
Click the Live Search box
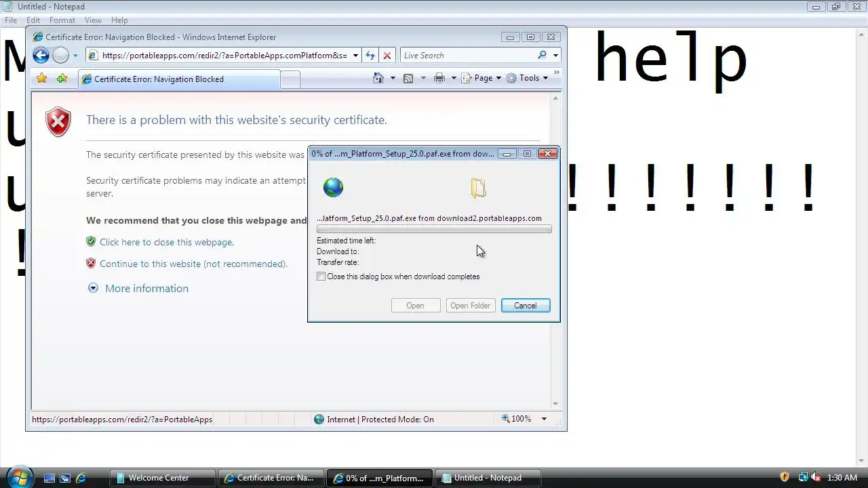pyautogui.click(x=468, y=56)
